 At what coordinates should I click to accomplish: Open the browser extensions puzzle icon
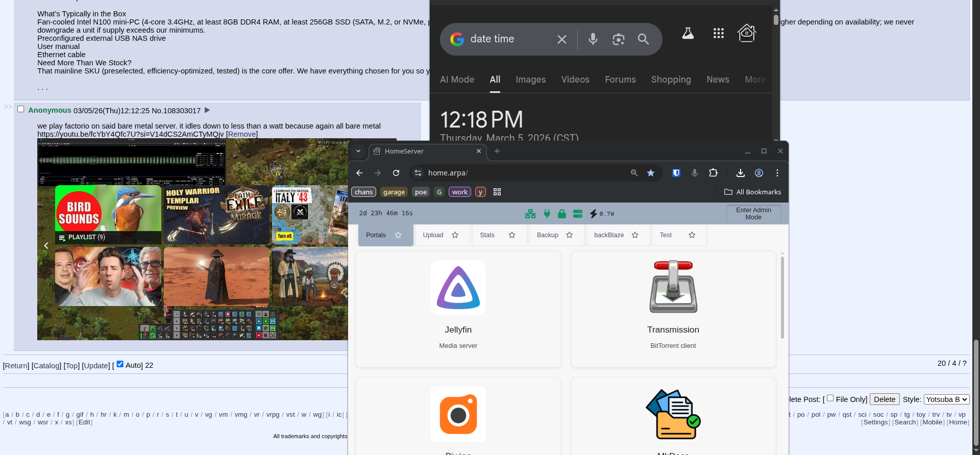713,173
